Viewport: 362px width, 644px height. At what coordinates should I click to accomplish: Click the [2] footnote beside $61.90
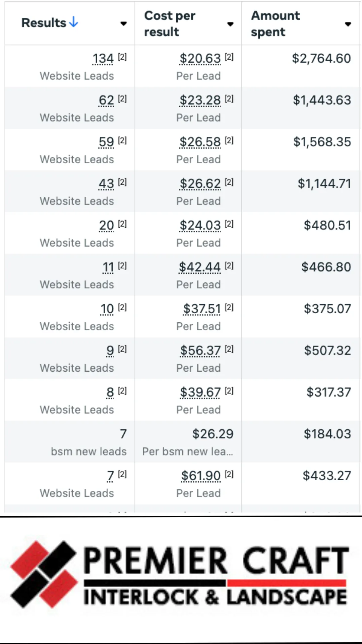(229, 474)
